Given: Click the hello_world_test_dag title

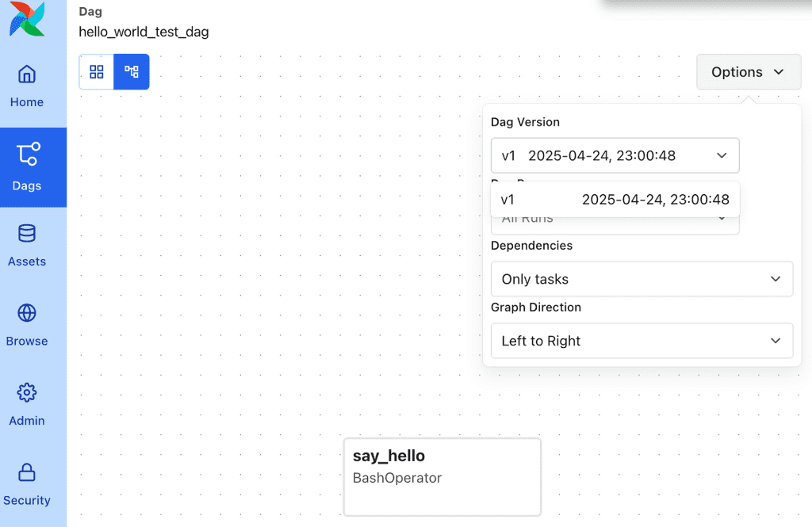Looking at the screenshot, I should pyautogui.click(x=144, y=32).
